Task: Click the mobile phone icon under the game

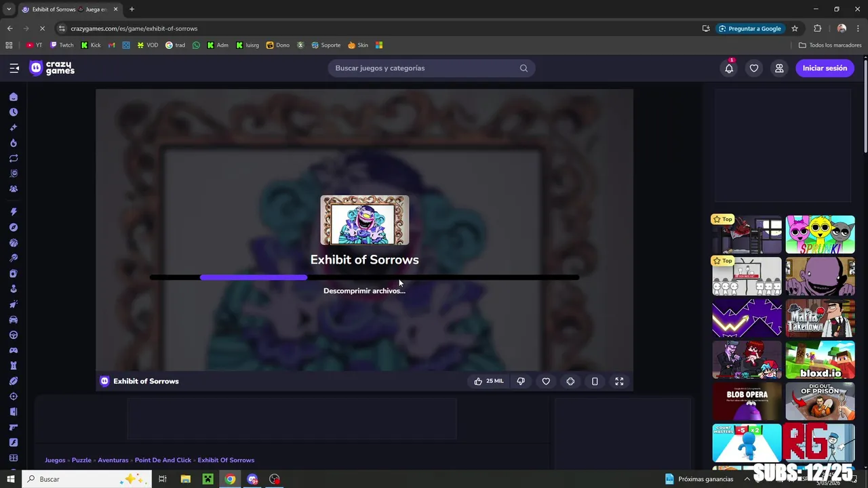Action: point(595,381)
